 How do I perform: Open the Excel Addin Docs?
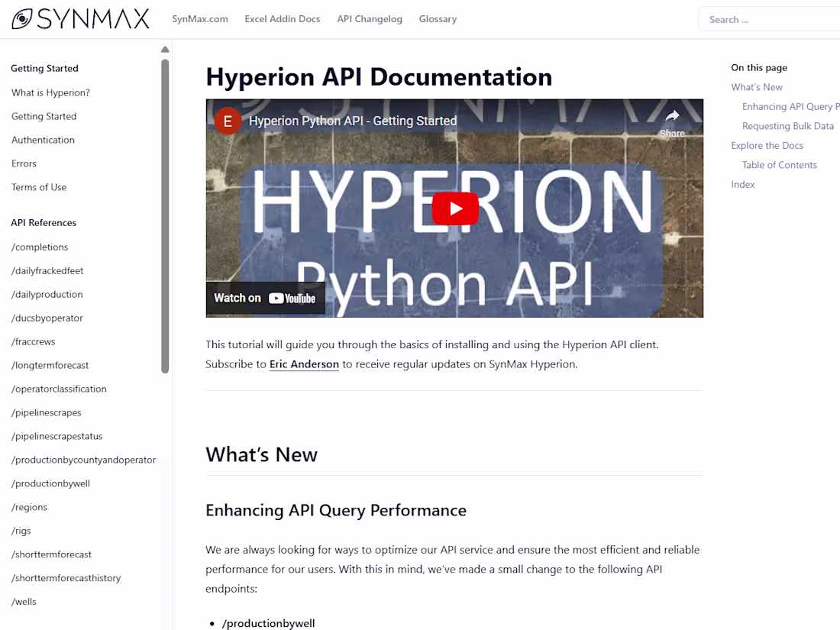283,19
